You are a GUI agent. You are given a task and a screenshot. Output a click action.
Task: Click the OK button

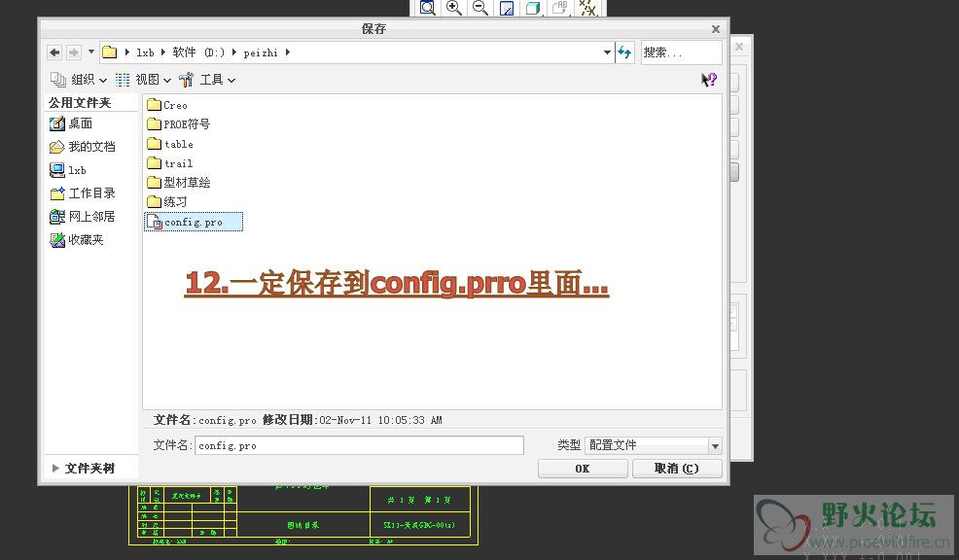pyautogui.click(x=583, y=469)
